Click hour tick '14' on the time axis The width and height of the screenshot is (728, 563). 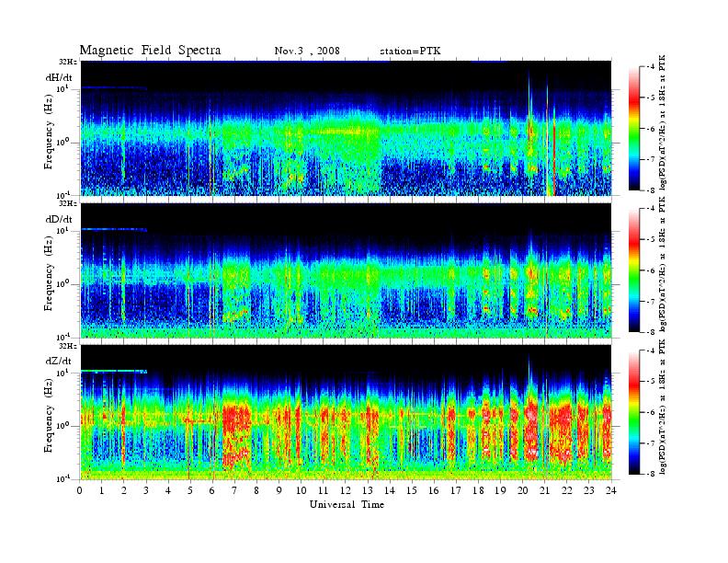click(x=390, y=490)
